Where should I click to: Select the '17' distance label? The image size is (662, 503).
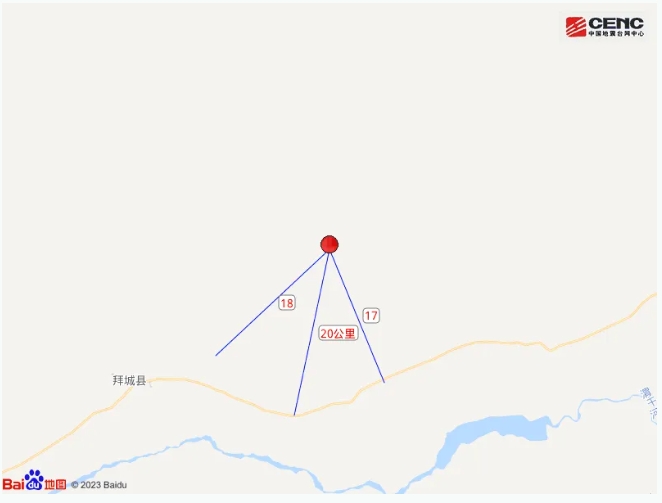click(371, 315)
